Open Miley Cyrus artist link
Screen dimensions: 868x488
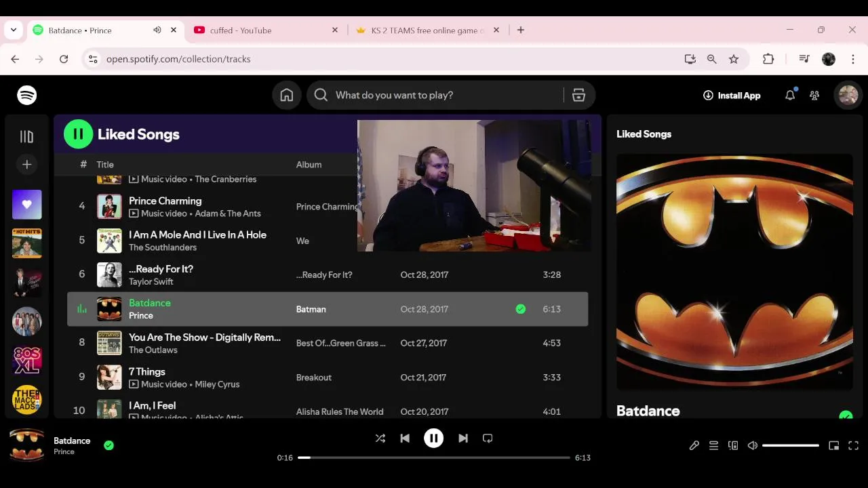point(218,384)
